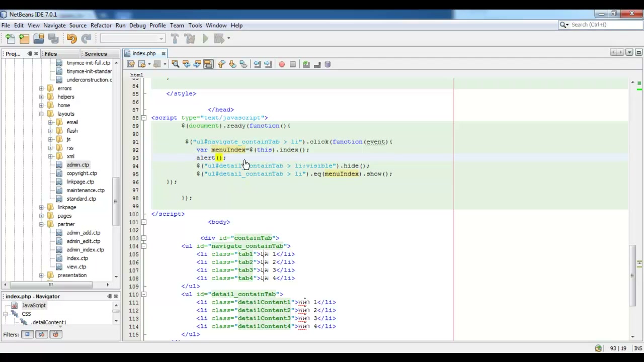Toggle Bookmark in editor toolbar
644x362 pixels.
coord(244,64)
